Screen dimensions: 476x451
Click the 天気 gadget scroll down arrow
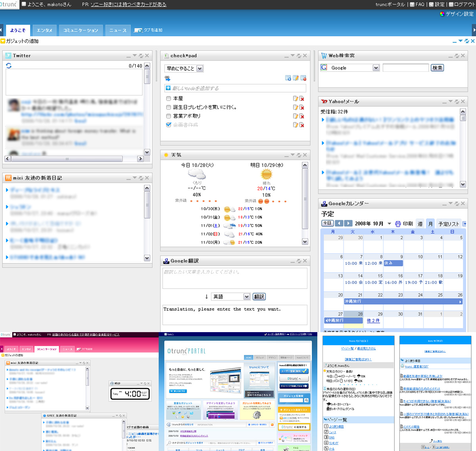point(305,242)
